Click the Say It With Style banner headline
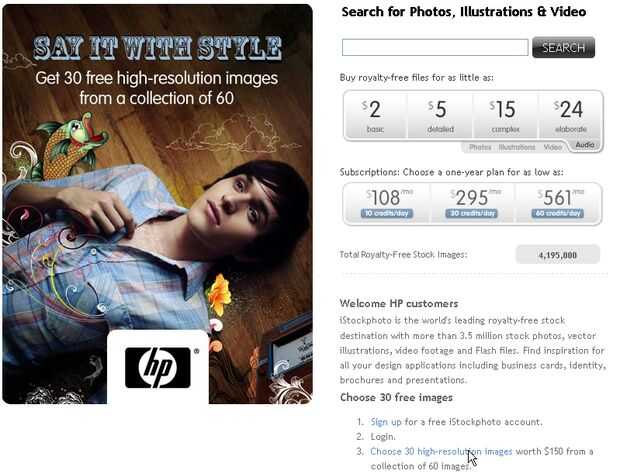620x474 pixels. click(158, 48)
